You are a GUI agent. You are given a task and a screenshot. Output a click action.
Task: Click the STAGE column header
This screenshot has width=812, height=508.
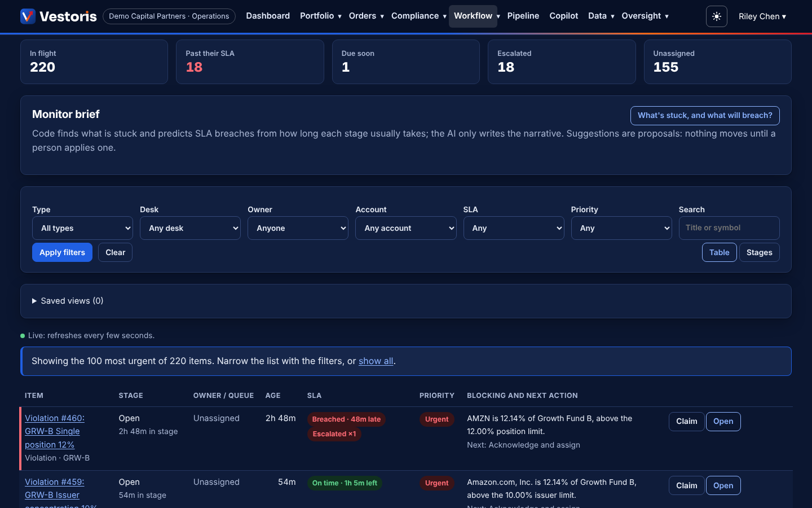pos(131,396)
